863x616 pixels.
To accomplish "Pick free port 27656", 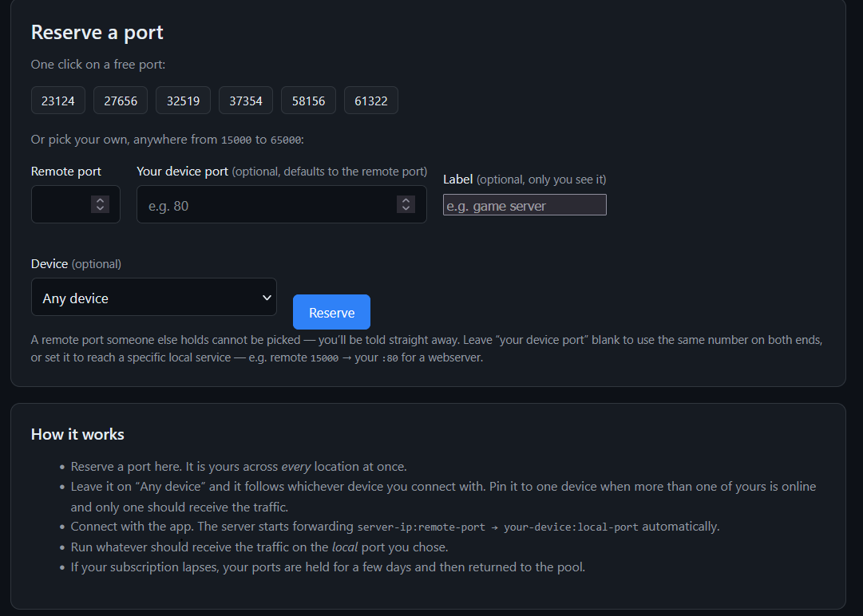I will tap(121, 101).
